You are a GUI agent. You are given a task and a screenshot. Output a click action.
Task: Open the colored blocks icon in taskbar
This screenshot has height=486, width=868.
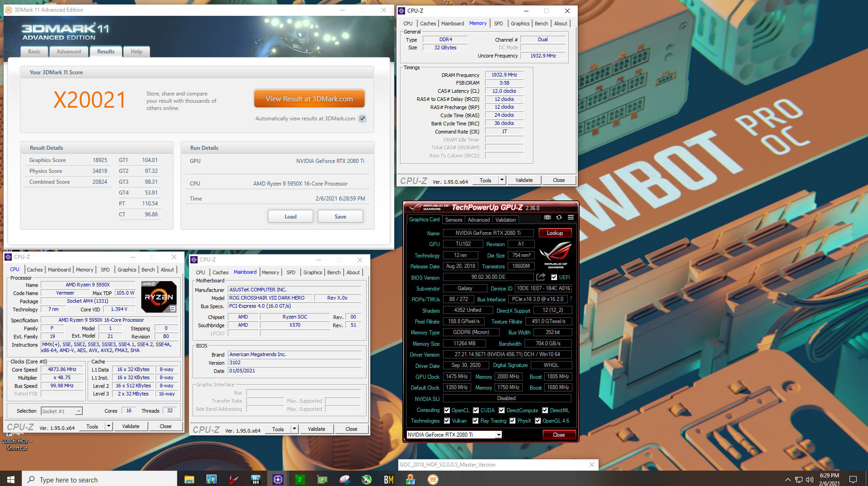point(410,479)
